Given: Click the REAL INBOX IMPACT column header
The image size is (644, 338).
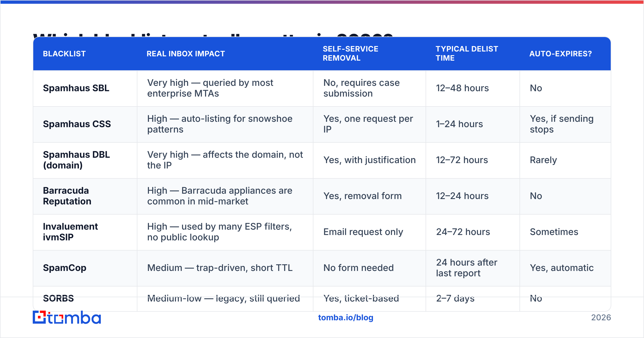Looking at the screenshot, I should click(186, 54).
